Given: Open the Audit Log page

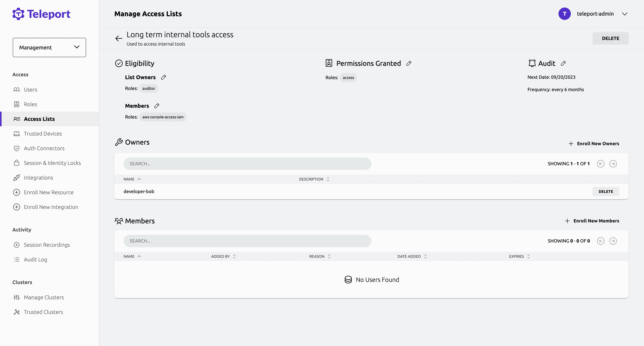Looking at the screenshot, I should pyautogui.click(x=35, y=259).
